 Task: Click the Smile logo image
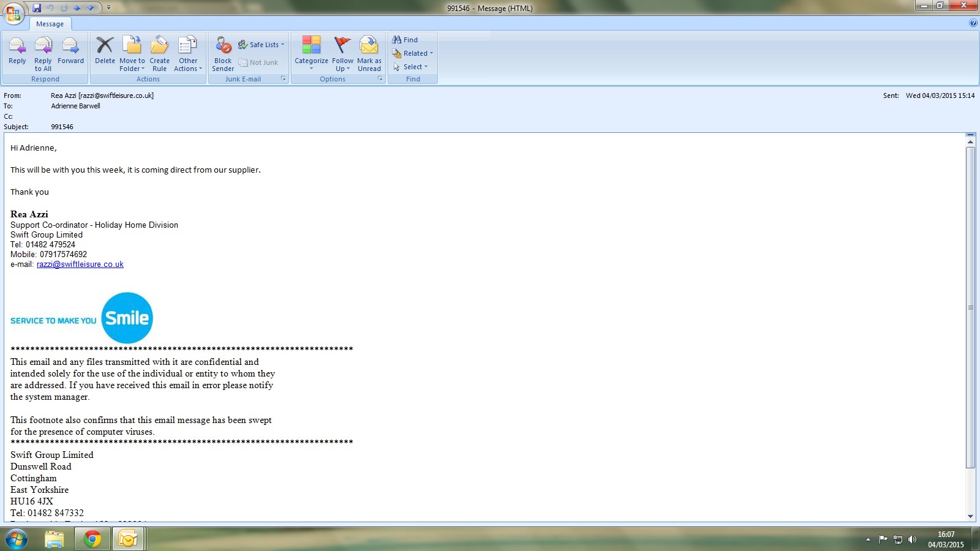[127, 318]
